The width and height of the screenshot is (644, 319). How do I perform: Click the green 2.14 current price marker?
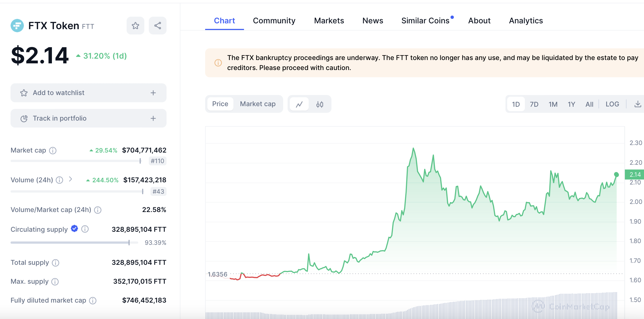click(x=635, y=175)
